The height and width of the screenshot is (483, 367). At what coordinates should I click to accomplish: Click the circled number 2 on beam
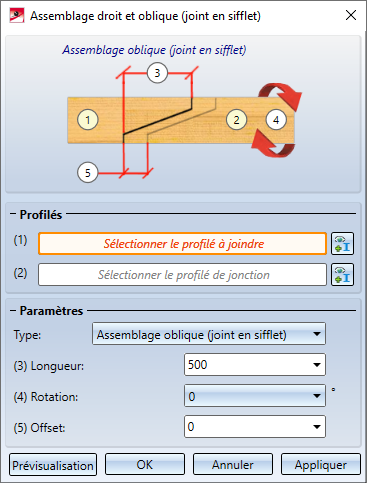point(236,120)
